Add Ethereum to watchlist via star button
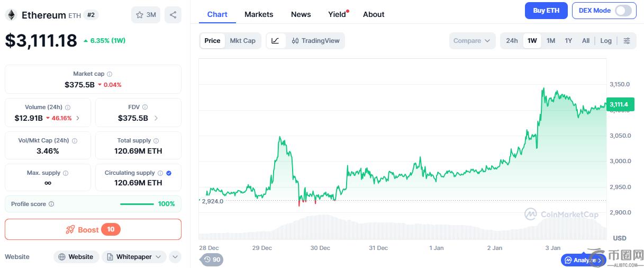644x268 pixels. tap(146, 15)
